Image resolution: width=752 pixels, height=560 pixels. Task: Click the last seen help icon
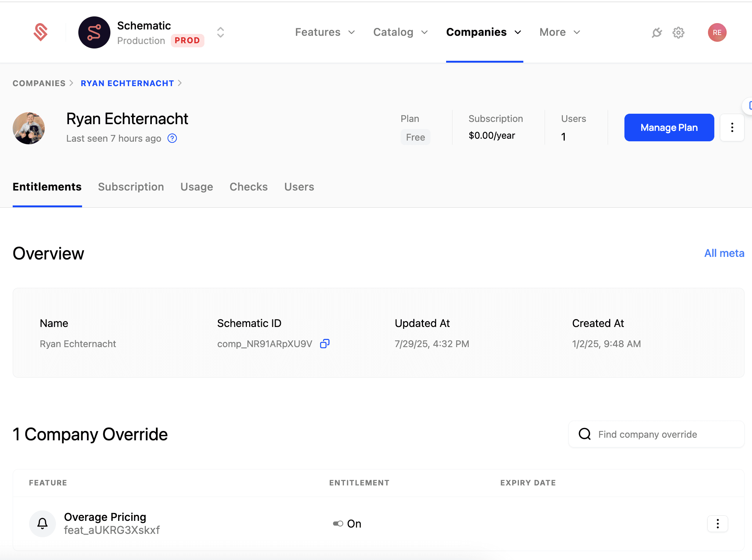[172, 138]
